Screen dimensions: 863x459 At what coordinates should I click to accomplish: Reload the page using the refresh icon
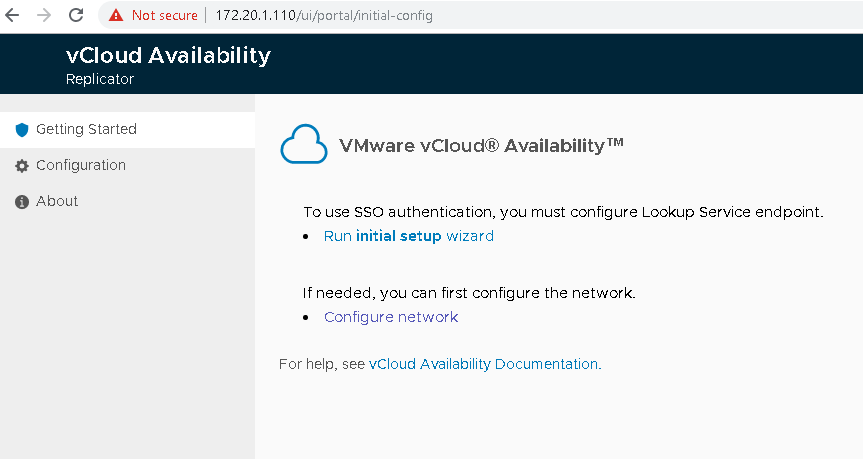tap(76, 15)
